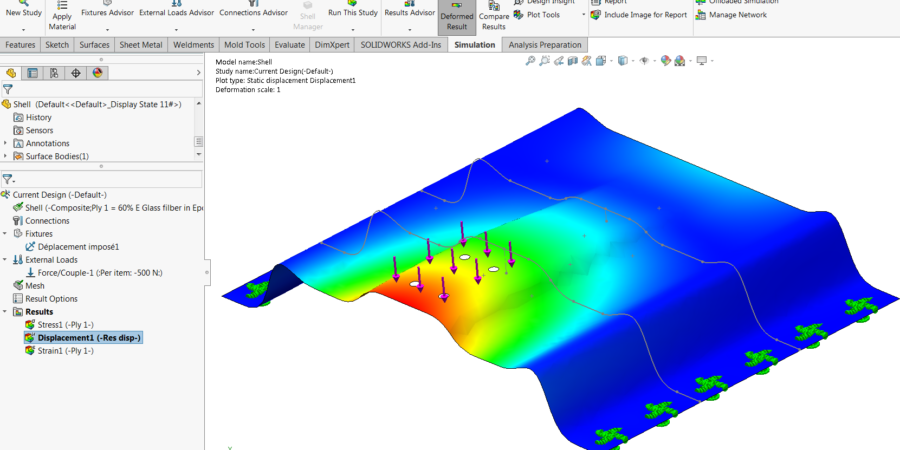Collapse the Results folder in study tree
The height and width of the screenshot is (450, 900).
[6, 312]
